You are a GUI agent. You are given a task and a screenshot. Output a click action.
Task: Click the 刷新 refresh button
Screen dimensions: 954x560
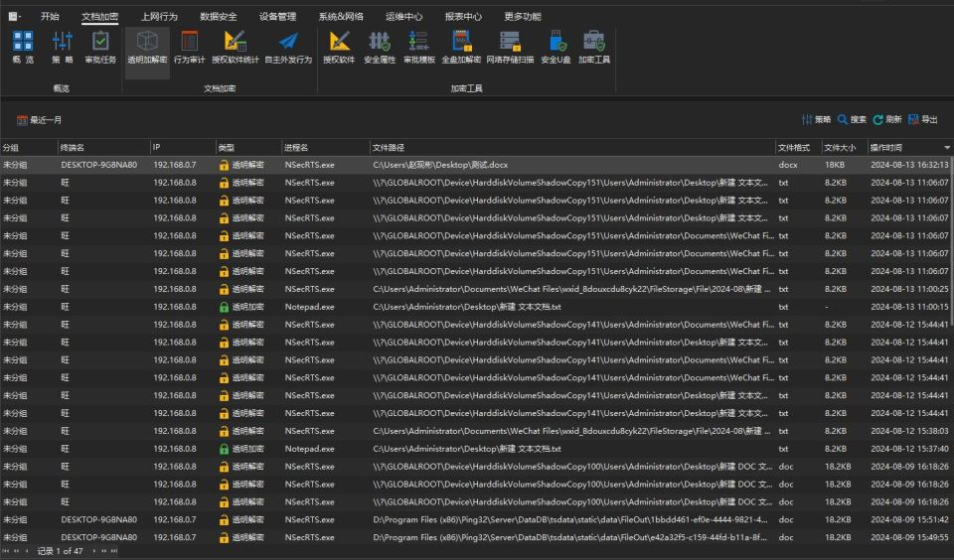tap(887, 120)
